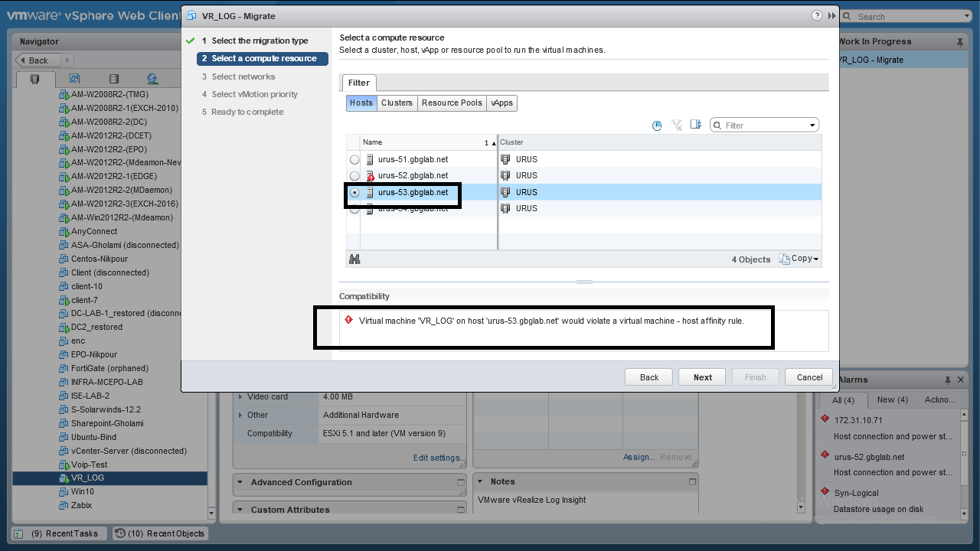Go to step 1 Select the migration type
The image size is (980, 551).
coord(260,41)
